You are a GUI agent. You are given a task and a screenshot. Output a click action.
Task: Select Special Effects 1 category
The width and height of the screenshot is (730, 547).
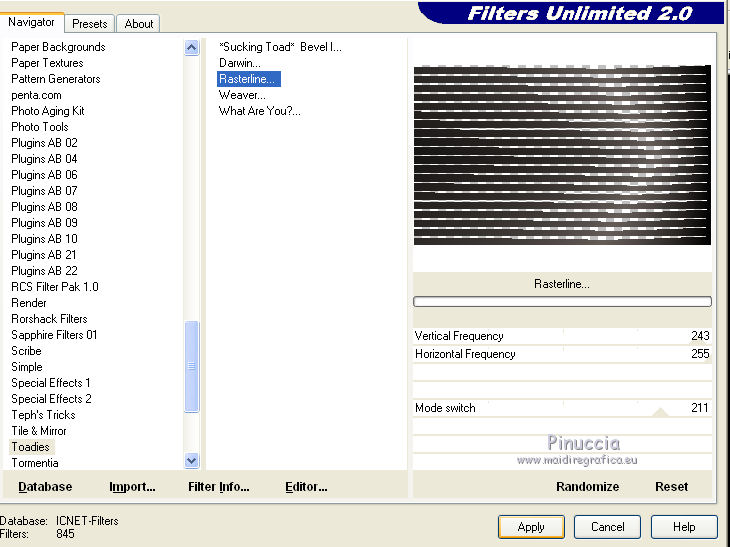(x=51, y=383)
